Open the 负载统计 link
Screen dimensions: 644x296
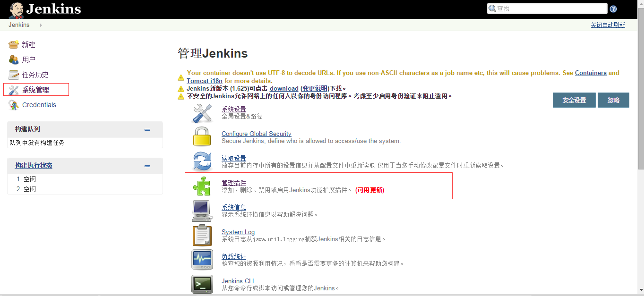coord(234,256)
